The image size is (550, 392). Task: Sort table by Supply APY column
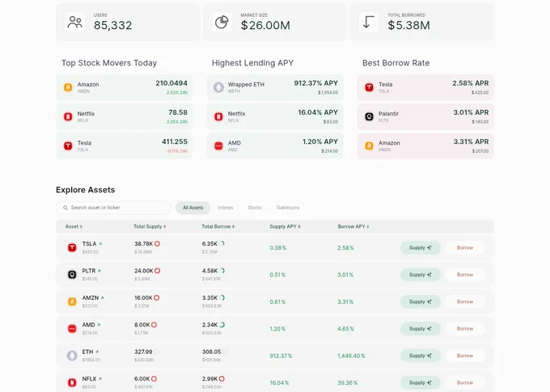point(286,226)
